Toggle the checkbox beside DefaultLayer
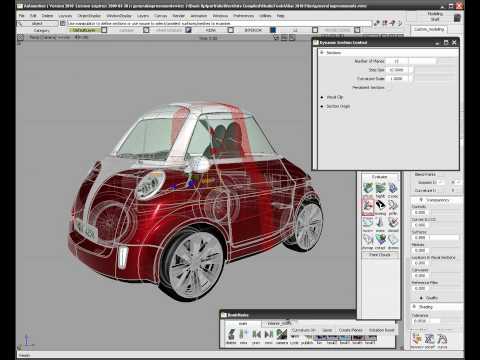Viewport: 480px width, 360px height. point(104,30)
